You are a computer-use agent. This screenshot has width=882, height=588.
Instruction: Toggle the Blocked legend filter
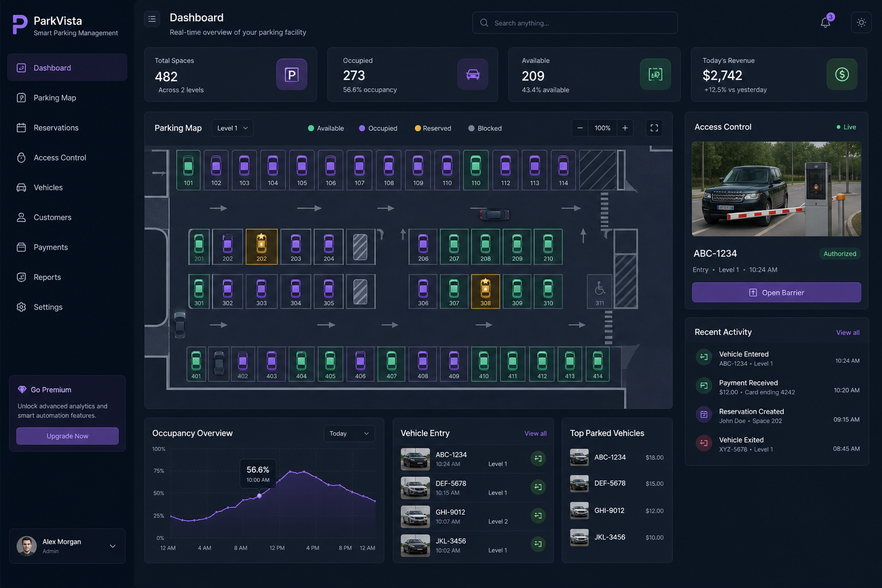pos(485,129)
